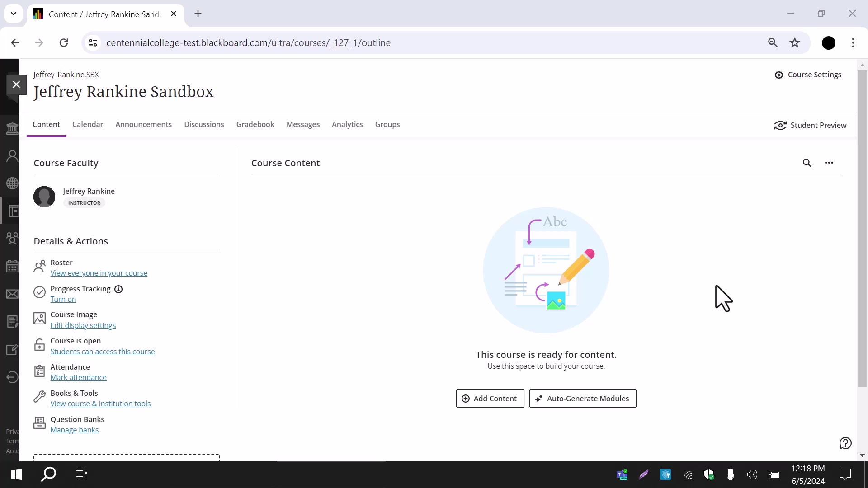Click the Add Content button
The image size is (868, 488).
coord(490,399)
